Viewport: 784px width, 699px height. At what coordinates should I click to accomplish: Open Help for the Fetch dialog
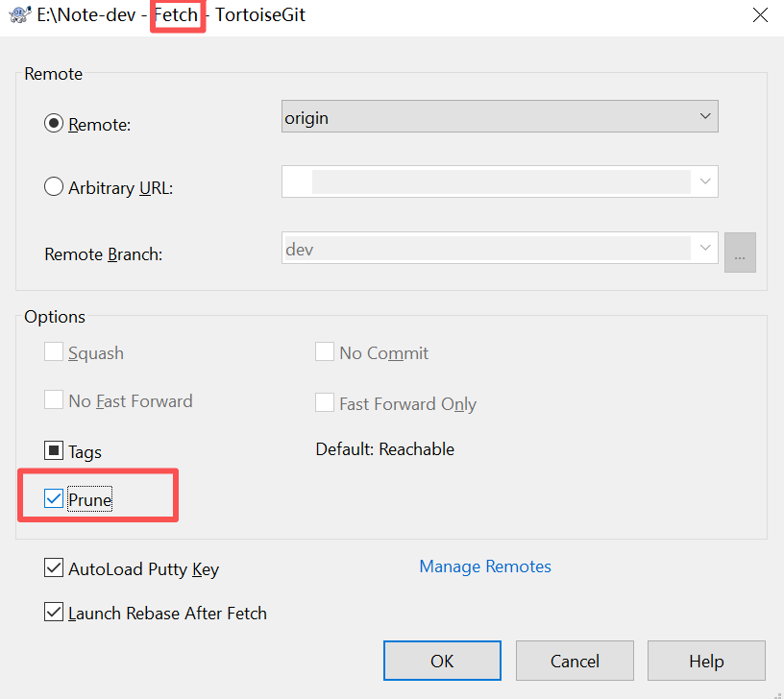(706, 661)
